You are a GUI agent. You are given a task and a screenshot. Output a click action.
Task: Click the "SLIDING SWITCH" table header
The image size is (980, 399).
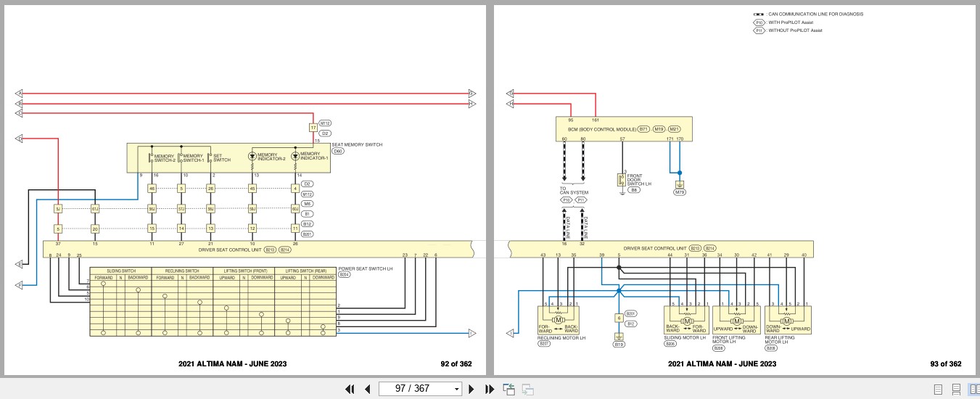pos(120,271)
